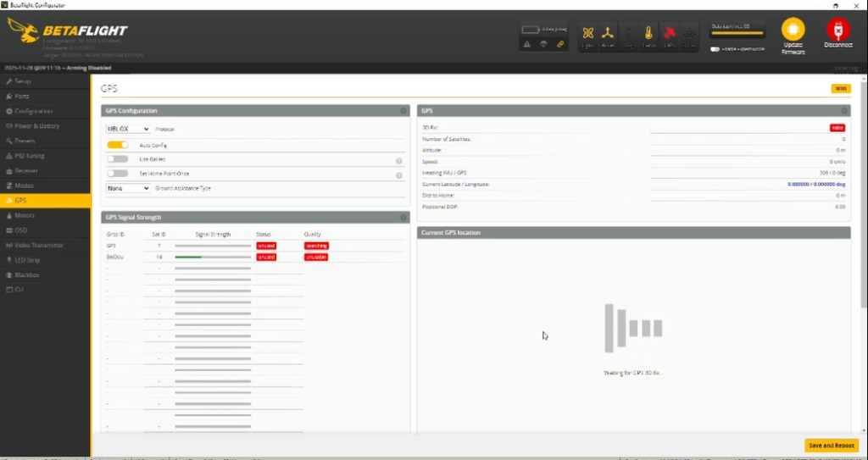Viewport: 868px width, 460px height.
Task: Click the 'searching' quality badge
Action: point(316,246)
